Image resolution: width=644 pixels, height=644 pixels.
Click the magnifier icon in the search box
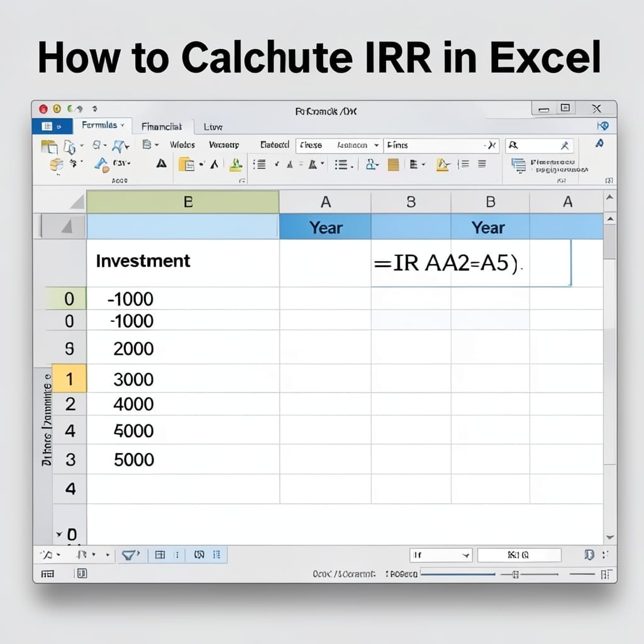coord(513,145)
